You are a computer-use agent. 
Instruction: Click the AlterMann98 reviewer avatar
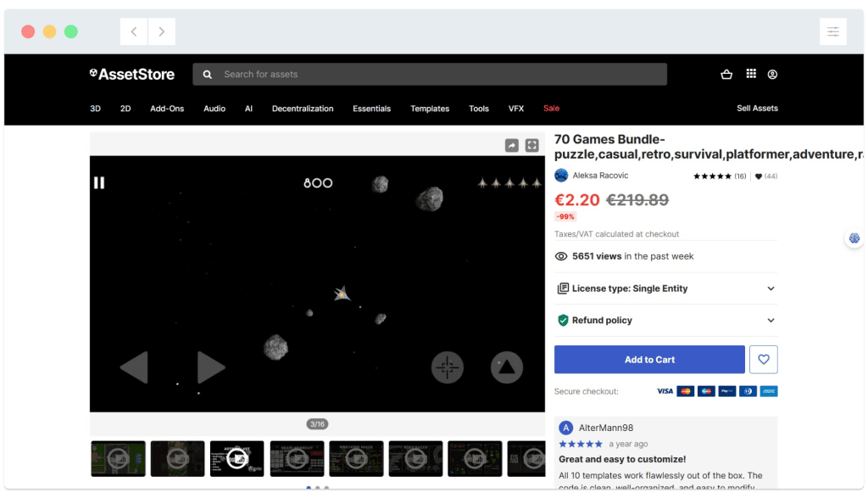pos(565,428)
